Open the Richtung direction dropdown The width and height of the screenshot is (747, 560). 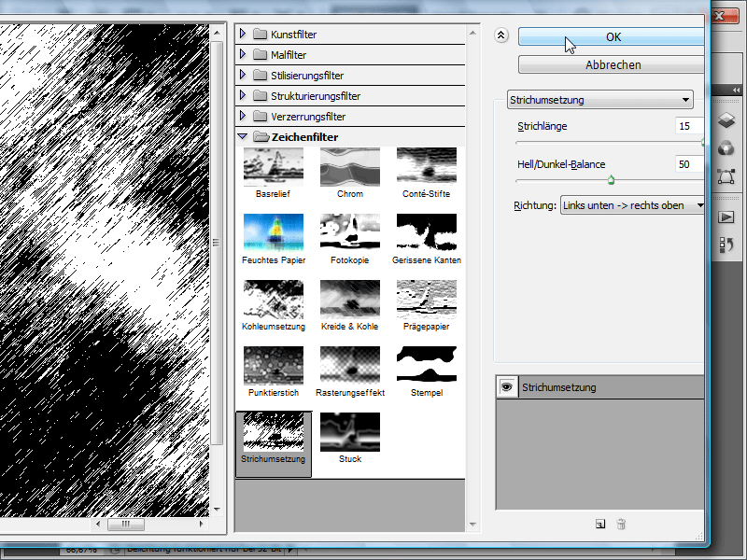point(632,205)
